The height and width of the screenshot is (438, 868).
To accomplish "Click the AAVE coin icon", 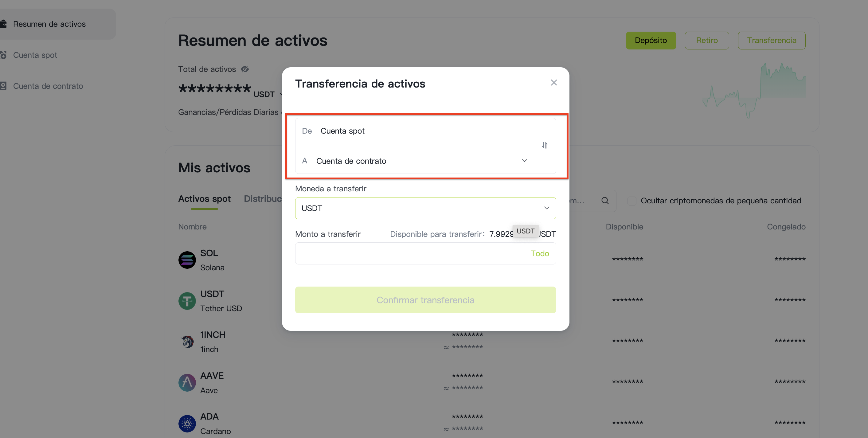I will pyautogui.click(x=187, y=383).
